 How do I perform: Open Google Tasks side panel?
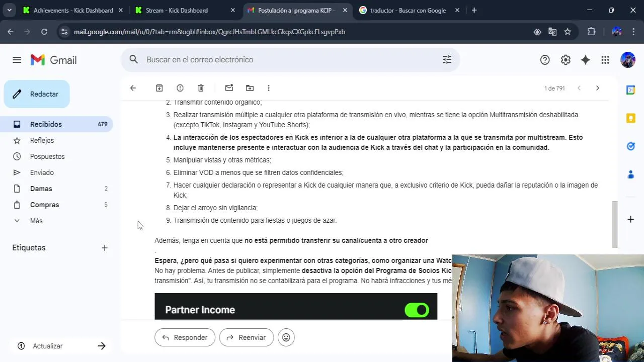pyautogui.click(x=630, y=146)
